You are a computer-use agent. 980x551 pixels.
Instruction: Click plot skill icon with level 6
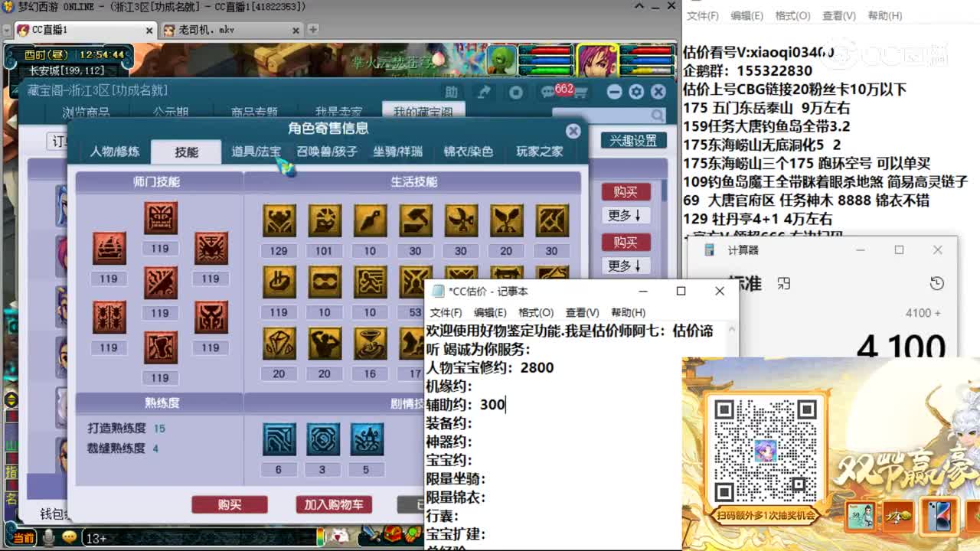pos(279,439)
